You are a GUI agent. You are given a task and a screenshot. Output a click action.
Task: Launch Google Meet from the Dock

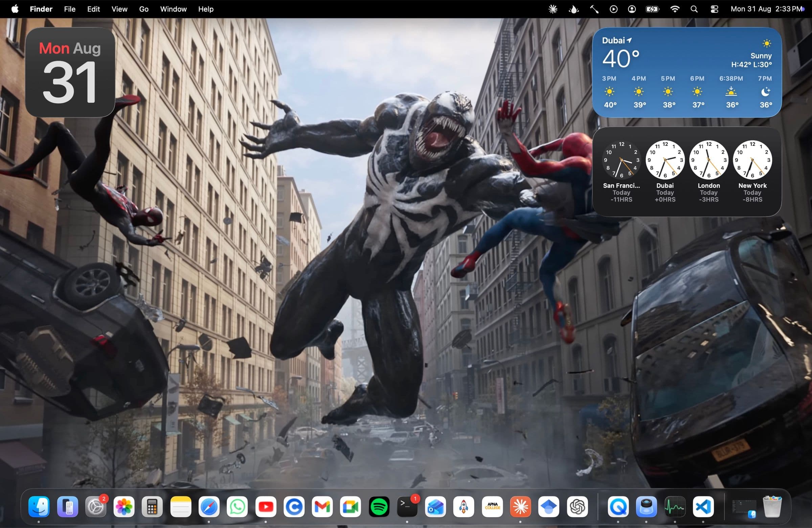coord(351,506)
